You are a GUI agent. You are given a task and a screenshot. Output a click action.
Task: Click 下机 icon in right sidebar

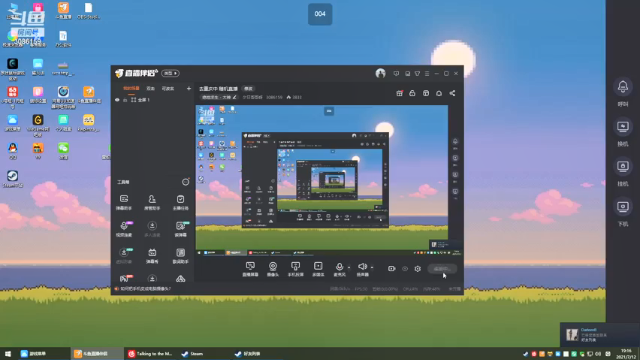(623, 207)
